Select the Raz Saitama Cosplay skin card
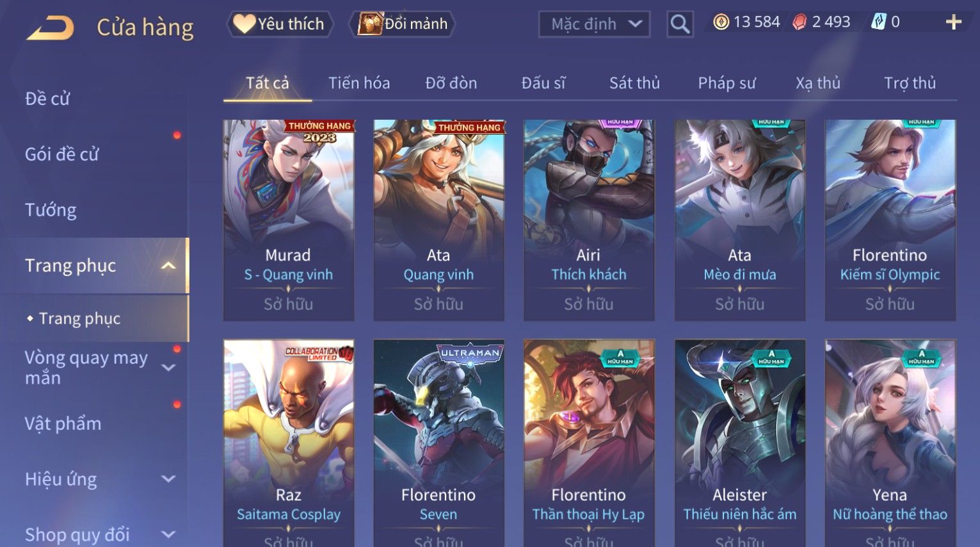The height and width of the screenshot is (547, 980). [x=288, y=443]
